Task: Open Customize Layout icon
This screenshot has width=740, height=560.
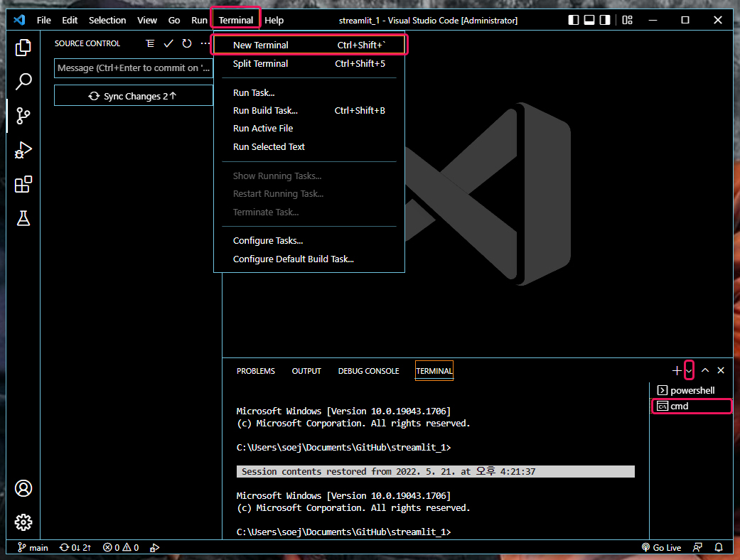Action: click(627, 20)
